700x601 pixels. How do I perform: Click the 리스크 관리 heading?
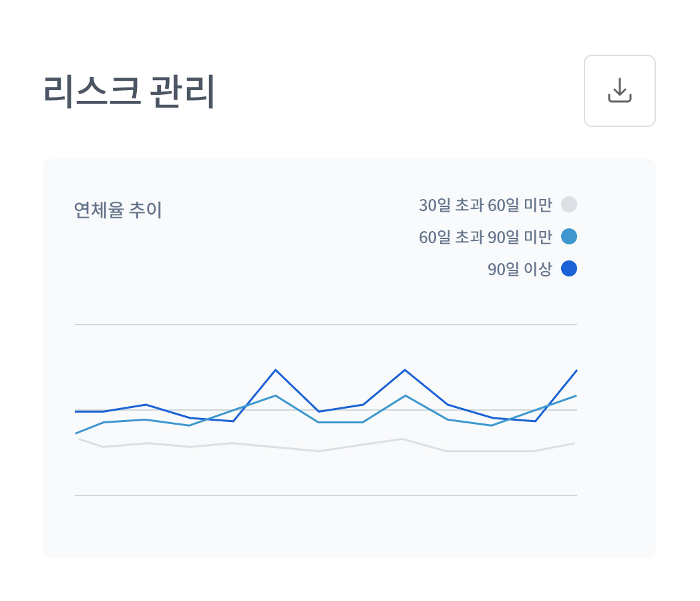[x=129, y=92]
